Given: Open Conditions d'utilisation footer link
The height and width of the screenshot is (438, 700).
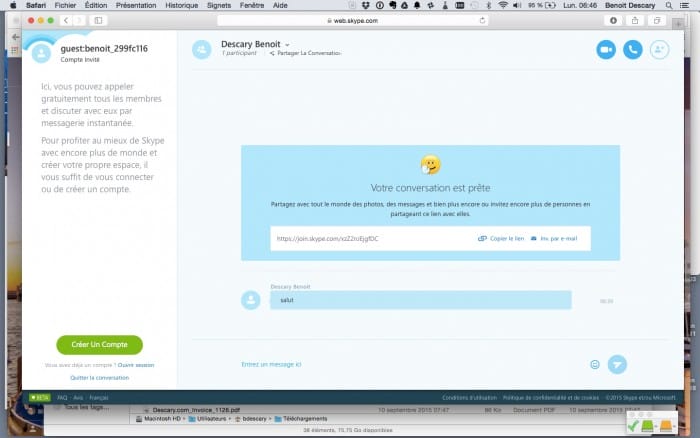Looking at the screenshot, I should [469, 397].
